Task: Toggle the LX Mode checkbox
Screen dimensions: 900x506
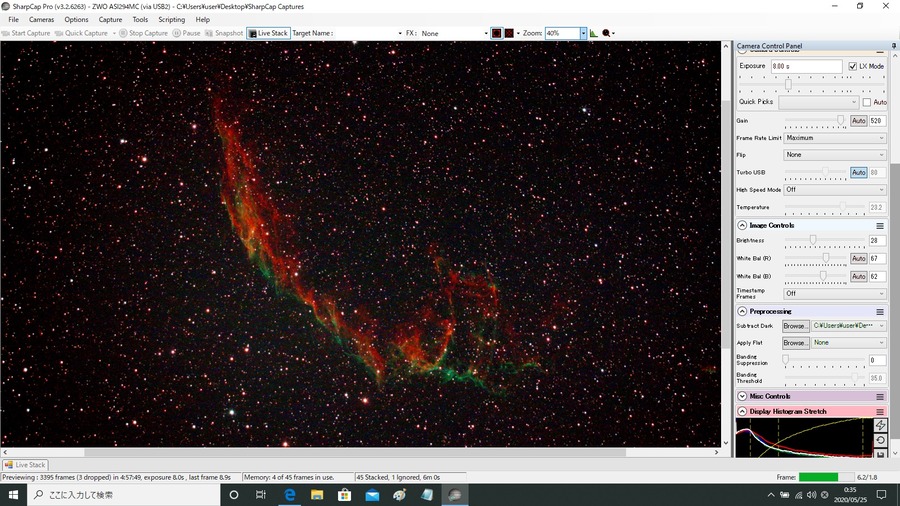Action: tap(852, 67)
